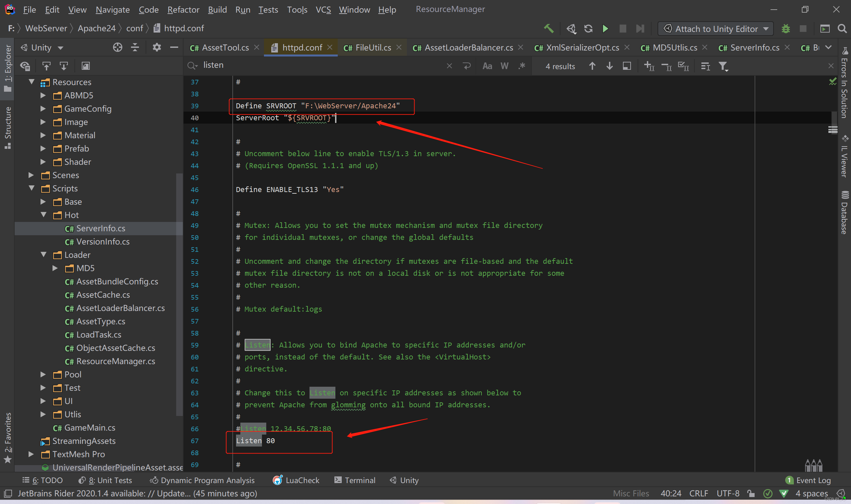This screenshot has height=504, width=851.
Task: Open the Attach to Unity Editor dropdown
Action: point(716,29)
